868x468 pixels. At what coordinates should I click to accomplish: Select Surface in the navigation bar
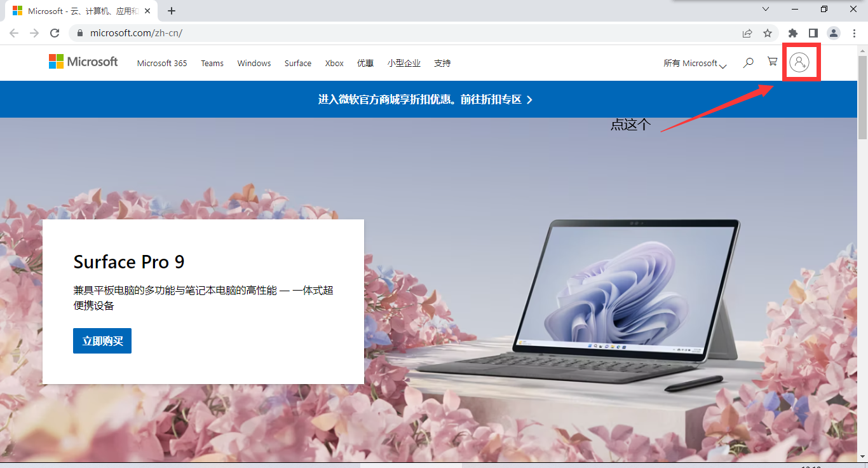coord(298,63)
